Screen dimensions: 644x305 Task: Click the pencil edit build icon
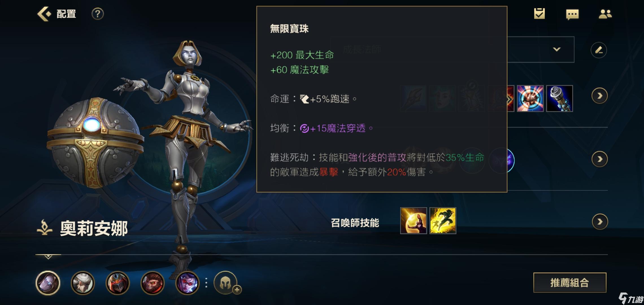pos(599,50)
